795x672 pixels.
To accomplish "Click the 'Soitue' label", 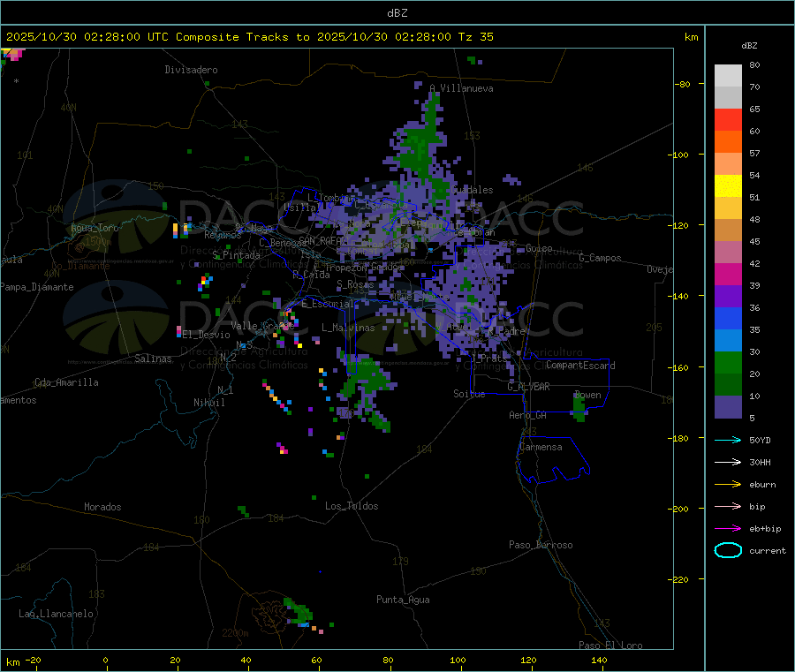I will 469,393.
